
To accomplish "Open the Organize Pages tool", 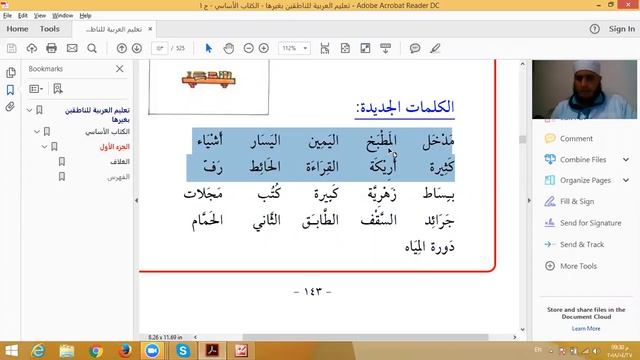I will coord(585,180).
